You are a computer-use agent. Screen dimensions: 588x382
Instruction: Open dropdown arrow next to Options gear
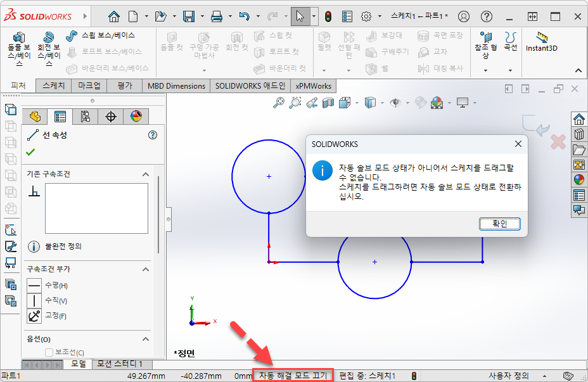coord(380,16)
